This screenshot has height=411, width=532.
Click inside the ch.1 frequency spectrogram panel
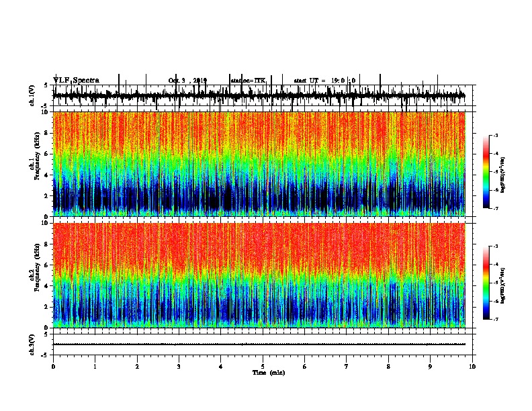coord(259,164)
